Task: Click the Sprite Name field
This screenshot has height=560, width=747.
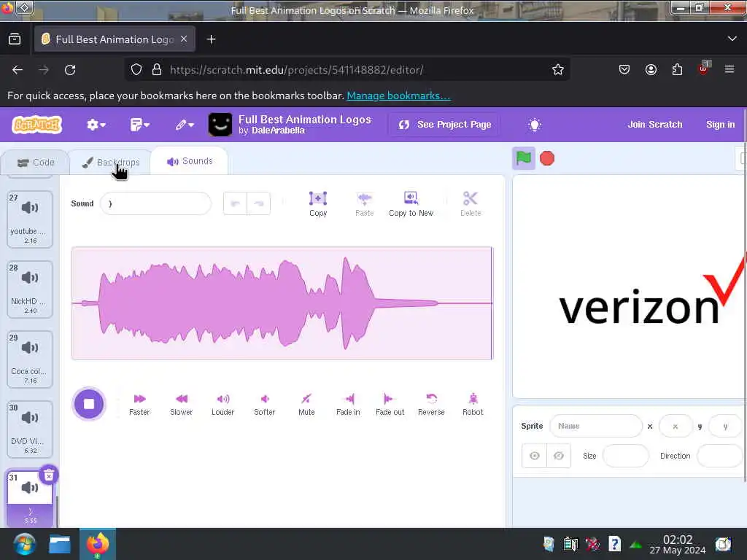Action: [x=595, y=426]
